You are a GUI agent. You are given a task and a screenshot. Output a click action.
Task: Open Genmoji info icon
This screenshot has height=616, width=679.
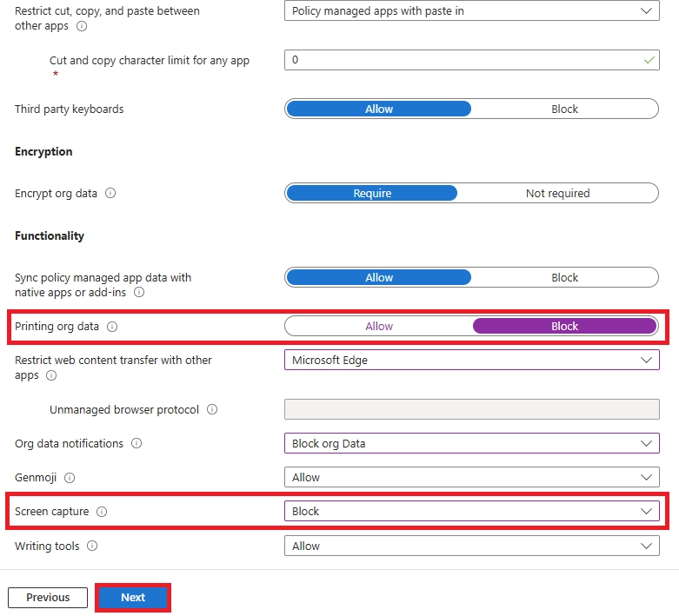pos(70,478)
